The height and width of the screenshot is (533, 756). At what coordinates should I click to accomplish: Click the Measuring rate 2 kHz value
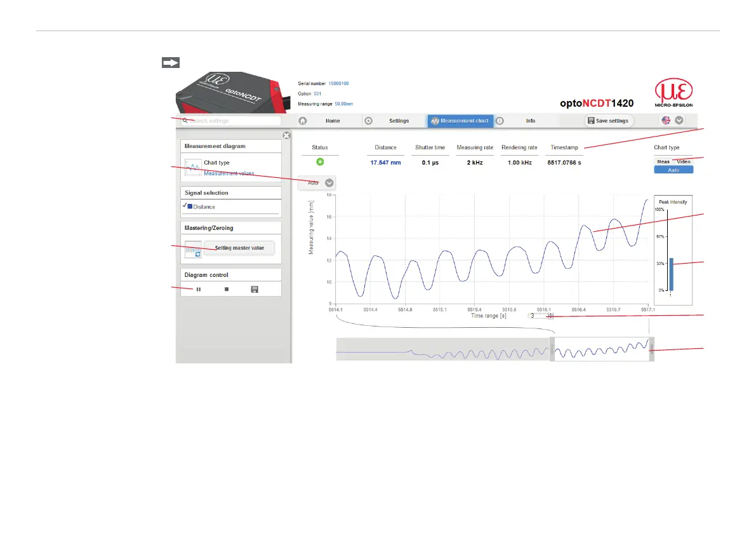tap(474, 163)
